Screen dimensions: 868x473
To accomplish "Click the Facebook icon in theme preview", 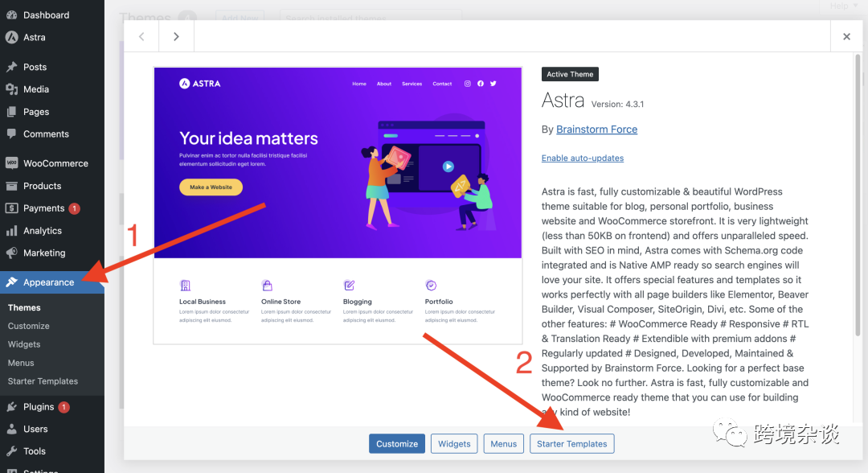I will click(481, 84).
